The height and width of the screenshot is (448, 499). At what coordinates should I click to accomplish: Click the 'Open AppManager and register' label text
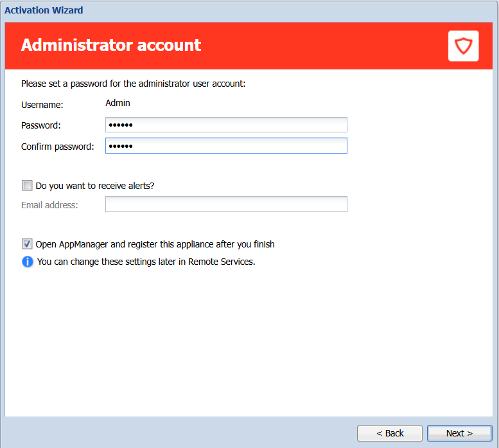[x=155, y=244]
